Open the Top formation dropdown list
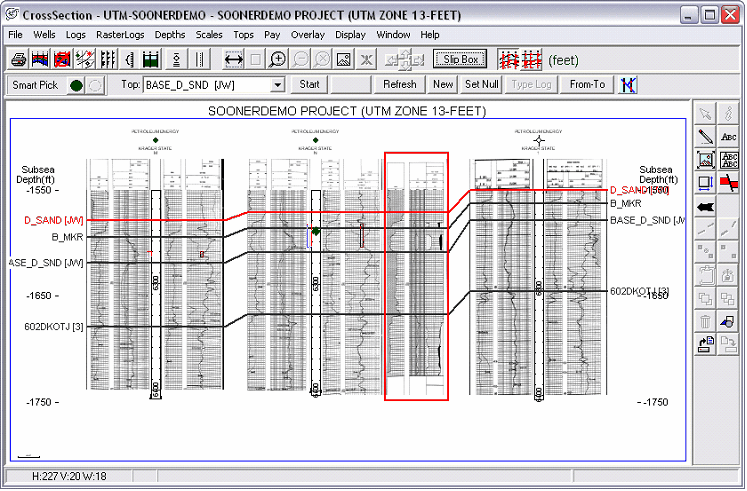Screen dimensions: 747x491 277,85
